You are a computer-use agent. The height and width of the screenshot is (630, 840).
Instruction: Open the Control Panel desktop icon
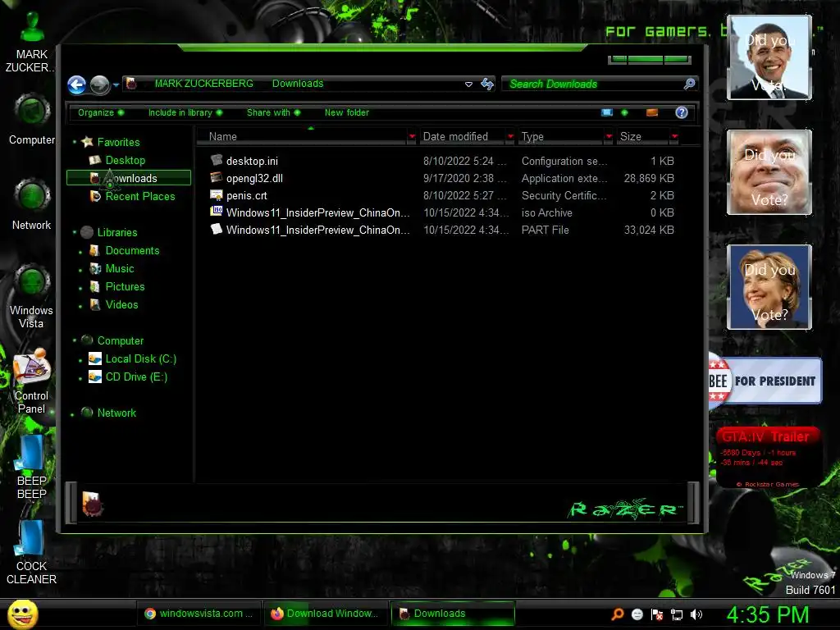(32, 381)
